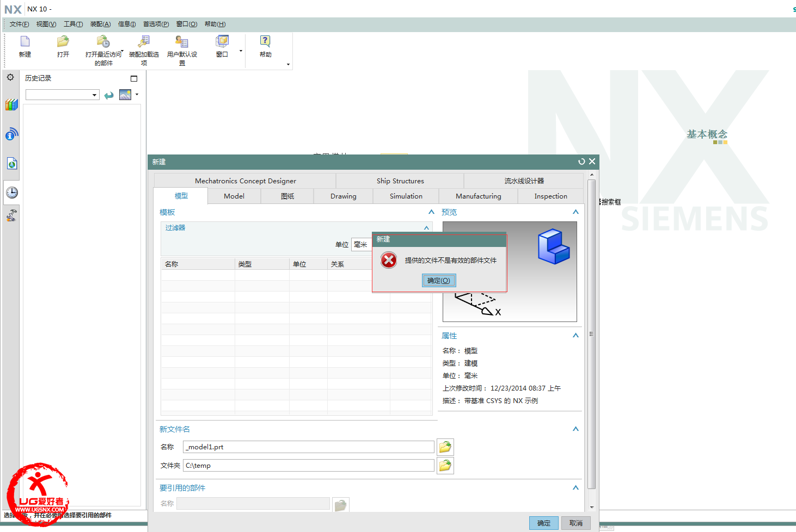
Task: Click the Help (帮助) toolbar icon
Action: 265,42
